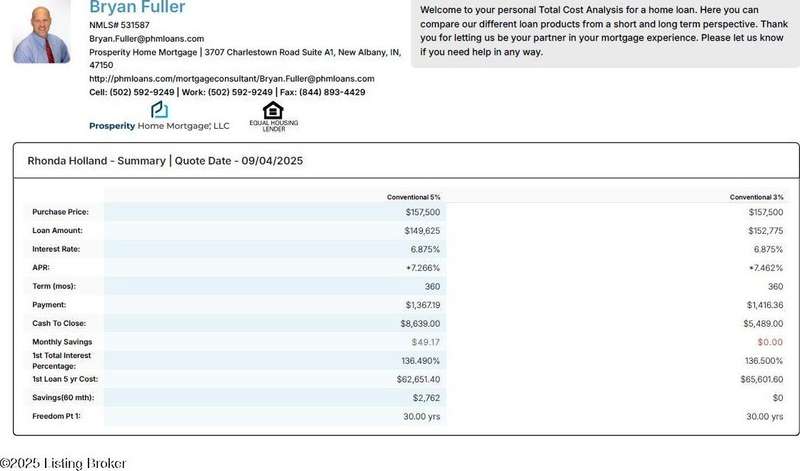This screenshot has height=471, width=800.
Task: Click Bryan Fuller's profile photo
Action: (x=41, y=32)
